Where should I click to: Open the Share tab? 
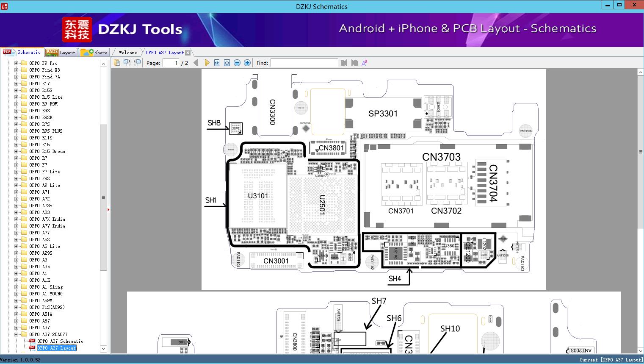pyautogui.click(x=94, y=53)
